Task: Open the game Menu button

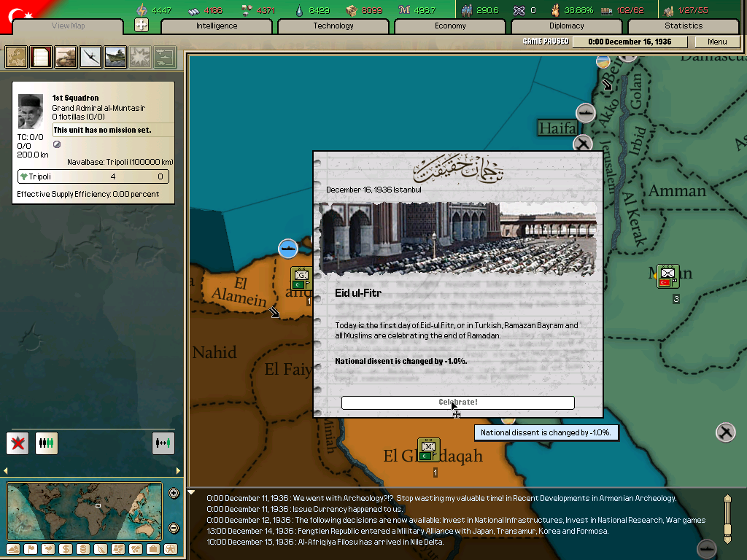Action: click(x=716, y=42)
